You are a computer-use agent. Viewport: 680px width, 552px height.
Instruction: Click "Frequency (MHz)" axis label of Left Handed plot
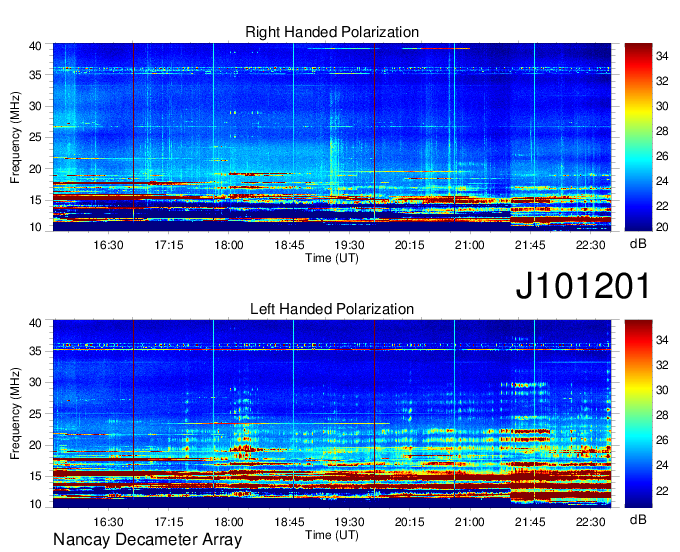click(x=15, y=414)
